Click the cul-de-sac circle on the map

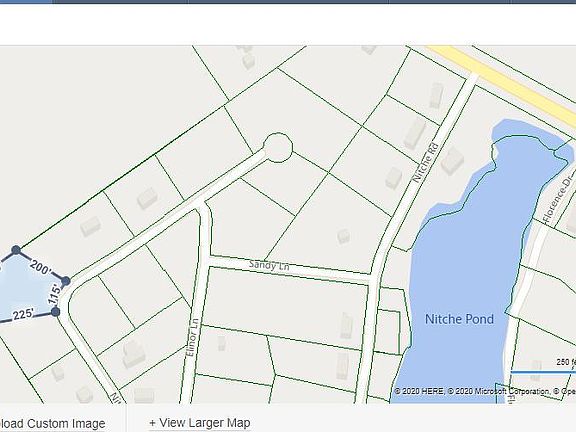point(278,147)
